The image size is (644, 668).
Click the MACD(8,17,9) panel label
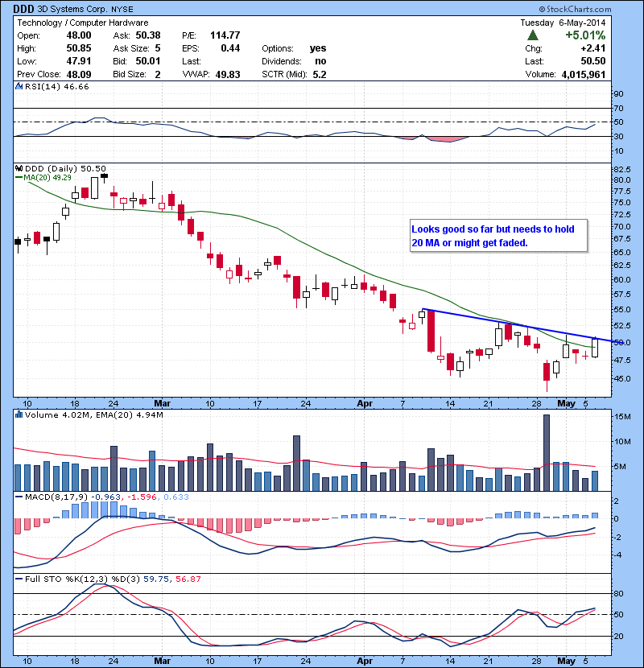[56, 497]
